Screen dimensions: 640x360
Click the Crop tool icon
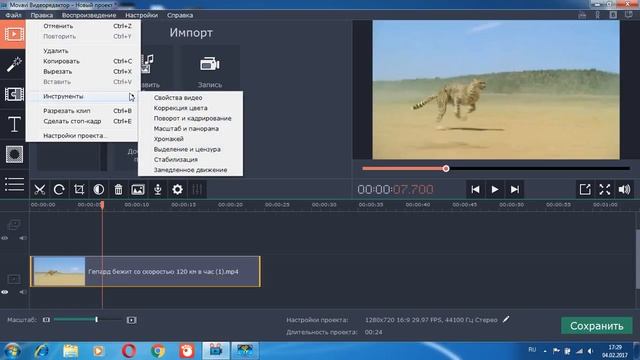tap(79, 189)
